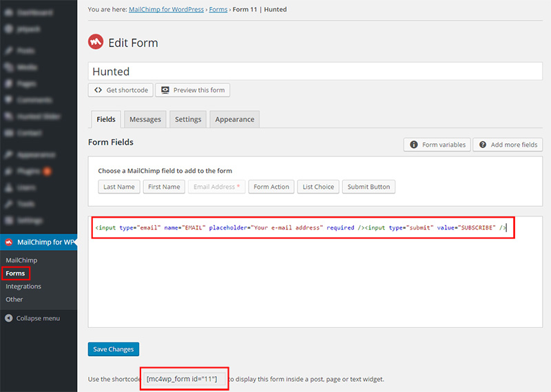Viewport: 551px width, 392px height.
Task: Click the MailChimp logo beside Edit Form
Action: coord(96,42)
